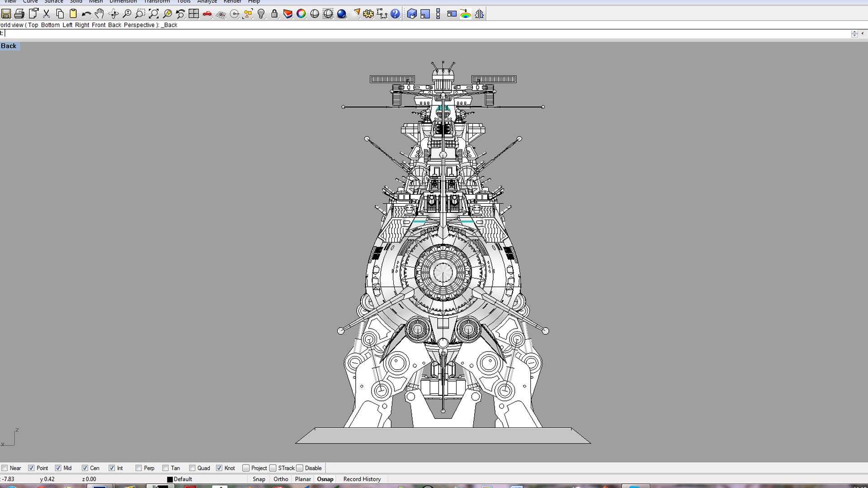Select the Zoom Window tool
Viewport: 868px width, 488px height.
[140, 14]
